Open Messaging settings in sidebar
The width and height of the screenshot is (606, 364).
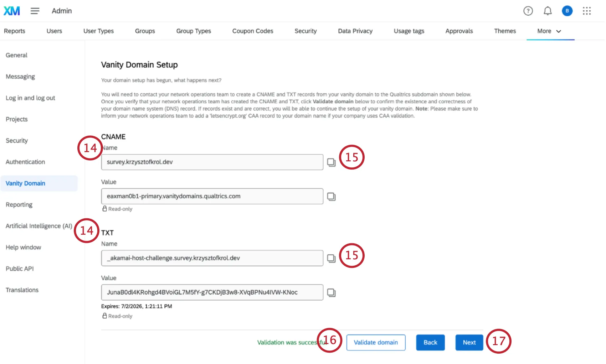[x=20, y=77]
